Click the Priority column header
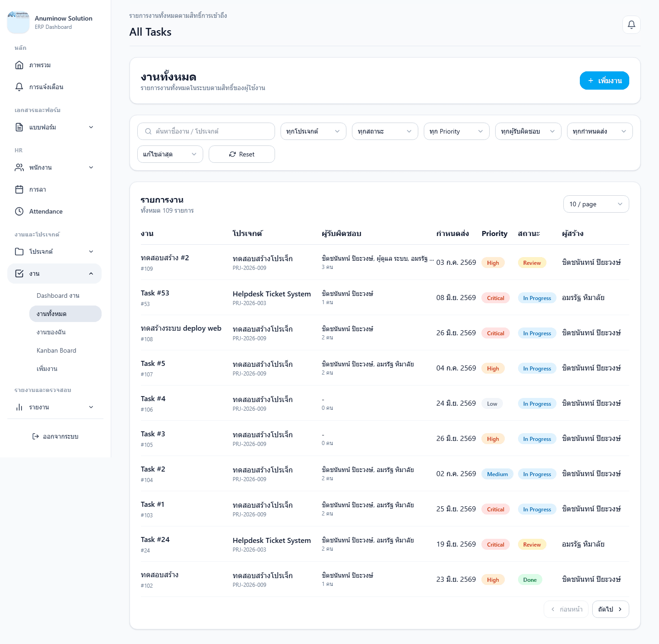 point(495,234)
